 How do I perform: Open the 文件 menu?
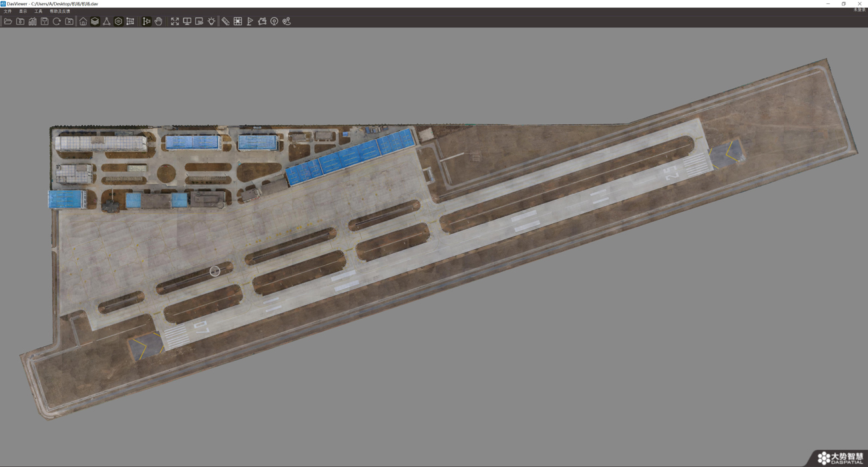7,11
